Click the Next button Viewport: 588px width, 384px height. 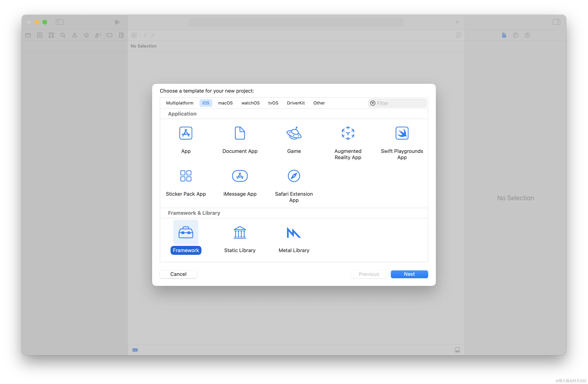coord(409,274)
